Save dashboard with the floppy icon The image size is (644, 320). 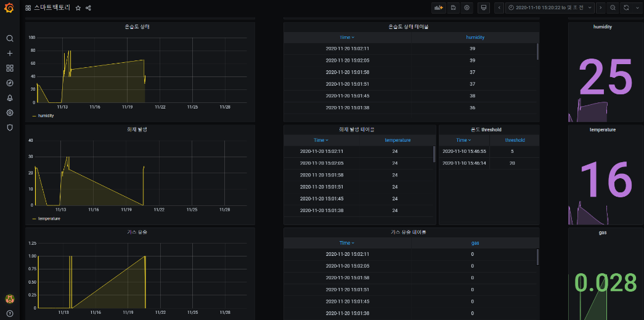[453, 8]
